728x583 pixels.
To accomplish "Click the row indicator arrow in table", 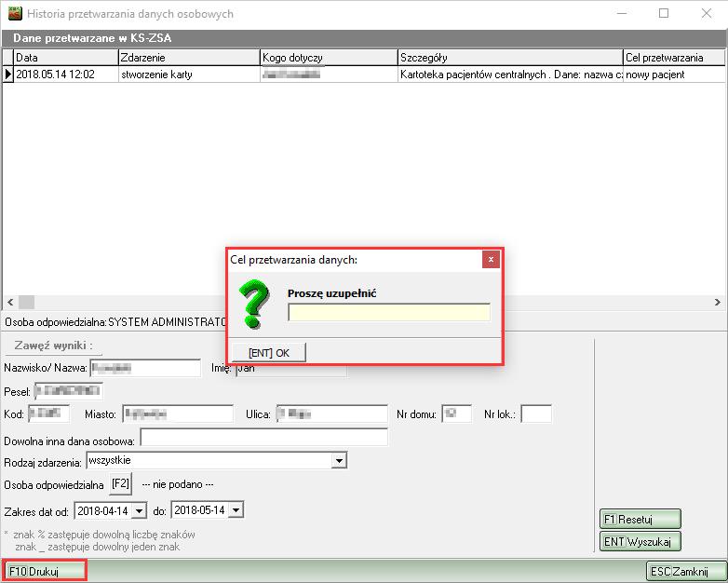I will pos(7,75).
